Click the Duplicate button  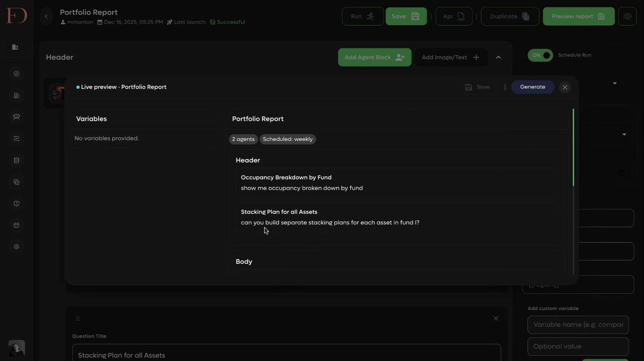pyautogui.click(x=510, y=16)
